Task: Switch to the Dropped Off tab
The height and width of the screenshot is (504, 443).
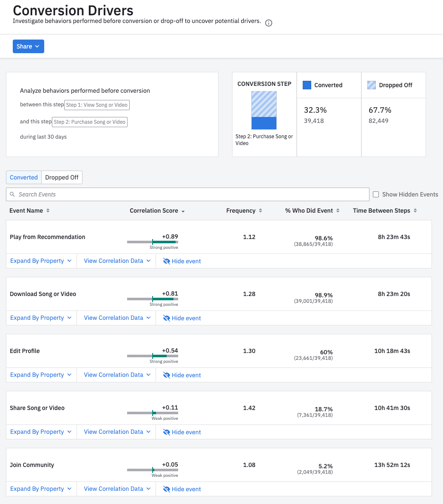Action: pyautogui.click(x=62, y=177)
